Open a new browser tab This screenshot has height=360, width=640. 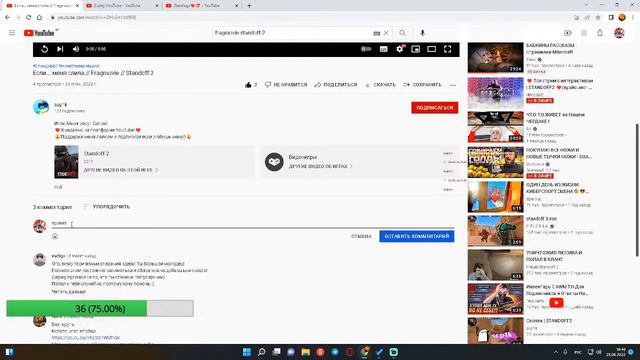249,6
